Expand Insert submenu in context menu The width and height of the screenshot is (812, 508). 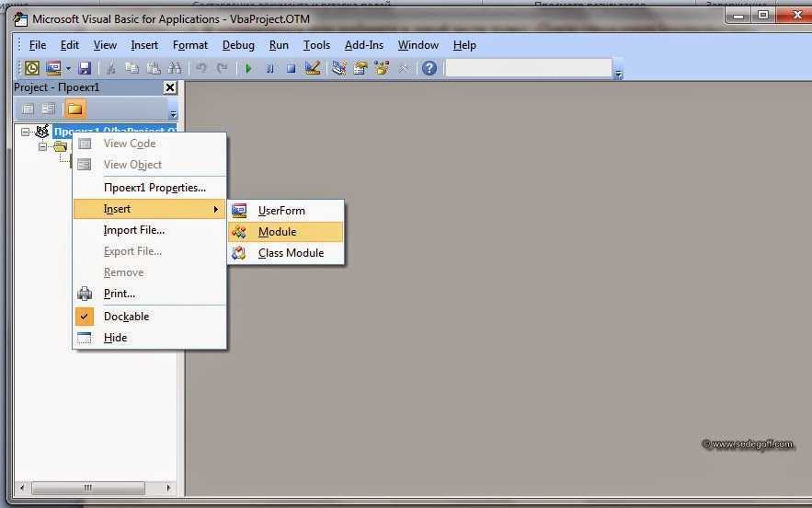click(150, 209)
